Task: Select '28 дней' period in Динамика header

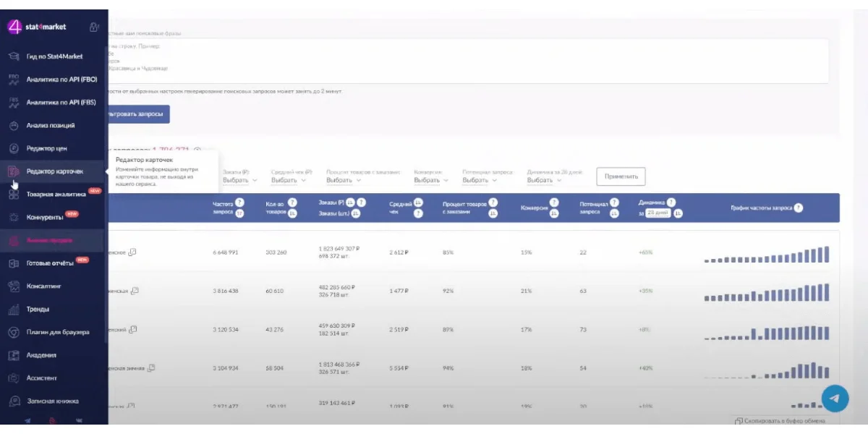Action: (656, 213)
